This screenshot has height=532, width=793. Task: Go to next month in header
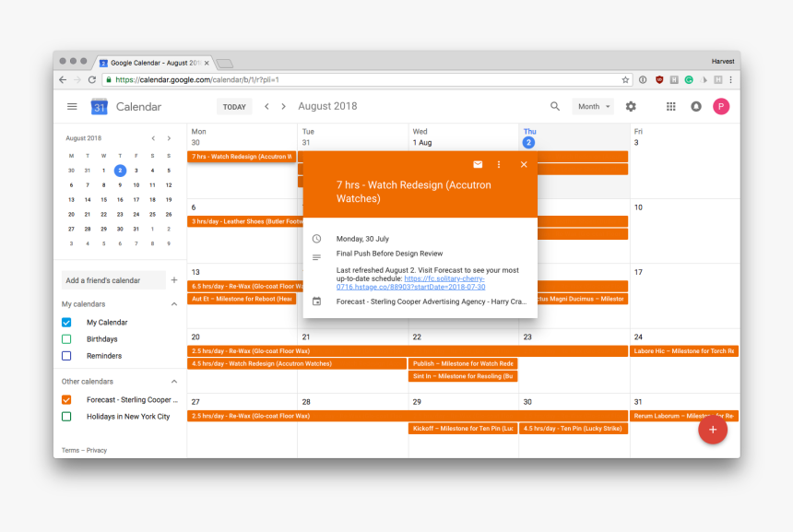[284, 106]
